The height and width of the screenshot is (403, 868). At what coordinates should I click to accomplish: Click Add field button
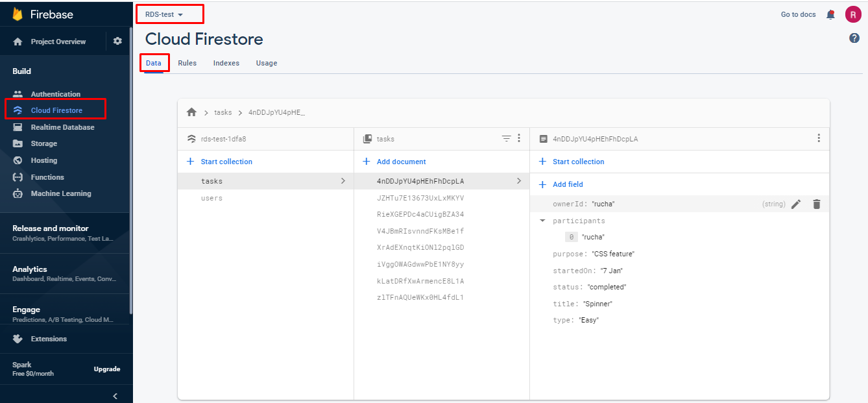click(561, 184)
